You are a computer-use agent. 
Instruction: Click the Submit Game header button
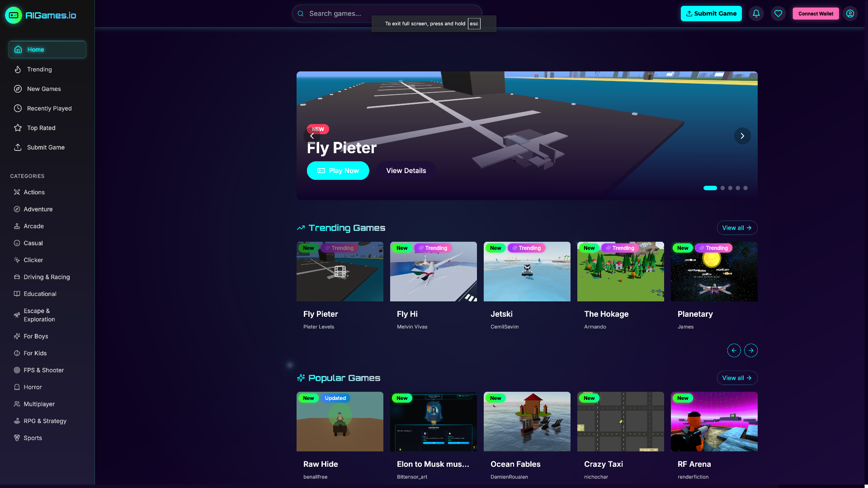(x=711, y=14)
